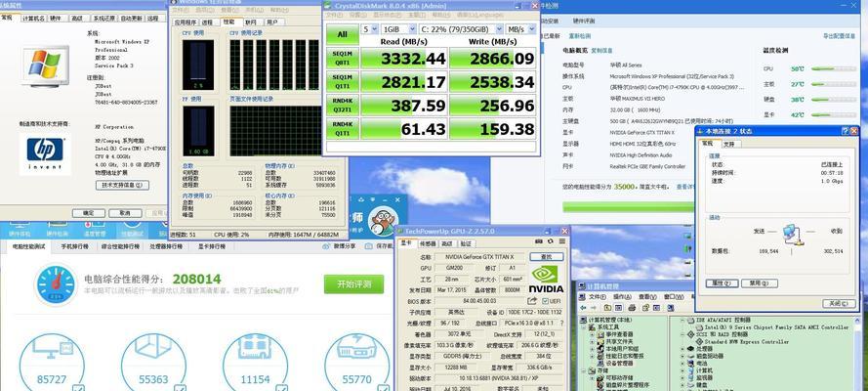Toggle the UEFI checkbox in GPU-Z

[545, 301]
